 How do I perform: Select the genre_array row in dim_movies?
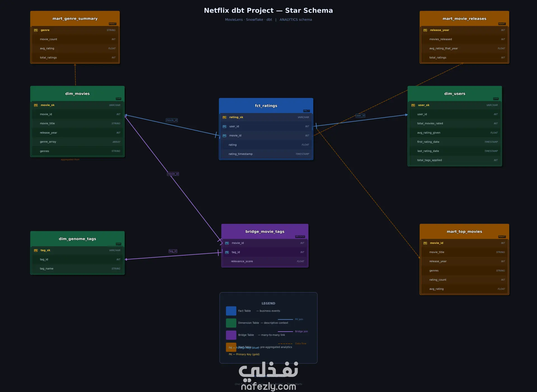[x=77, y=142]
